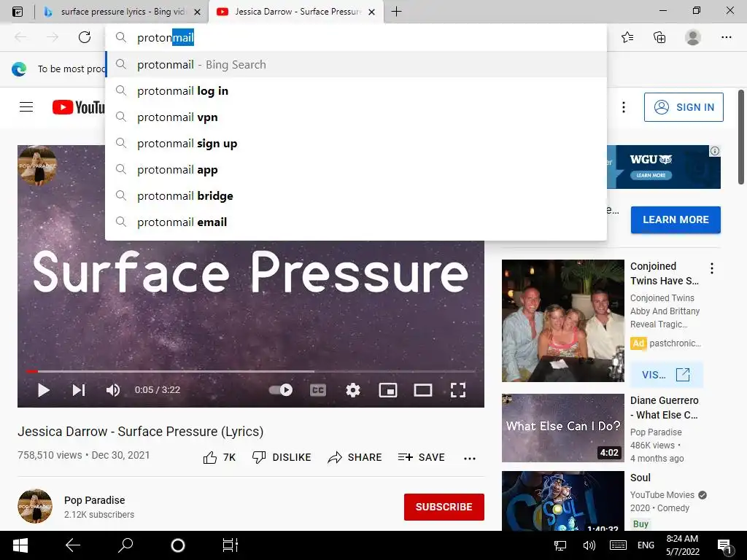Choose protonmail email suggestion
747x560 pixels.
pyautogui.click(x=356, y=222)
